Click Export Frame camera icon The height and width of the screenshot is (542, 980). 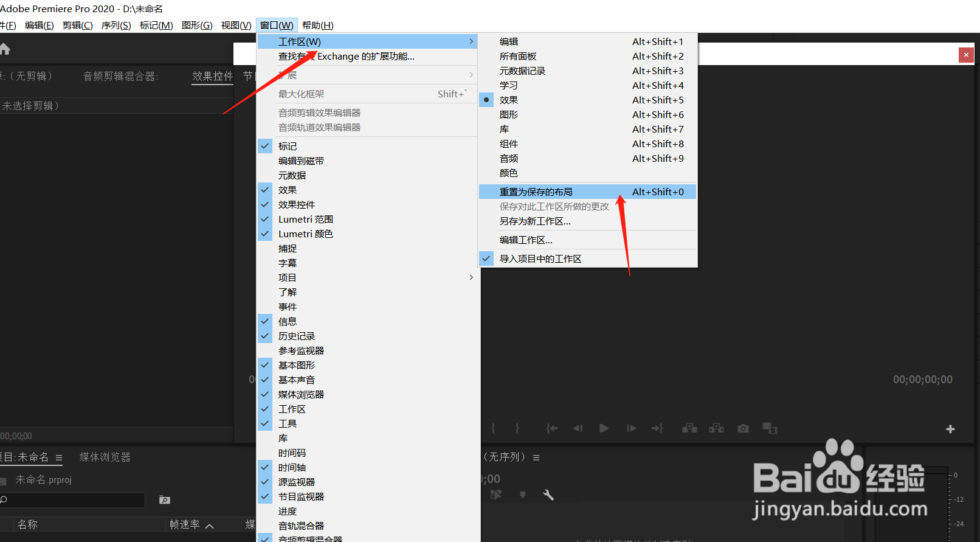743,428
